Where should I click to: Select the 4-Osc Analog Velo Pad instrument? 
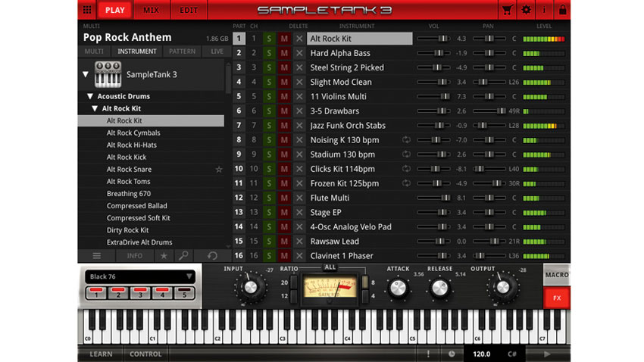[x=359, y=227]
